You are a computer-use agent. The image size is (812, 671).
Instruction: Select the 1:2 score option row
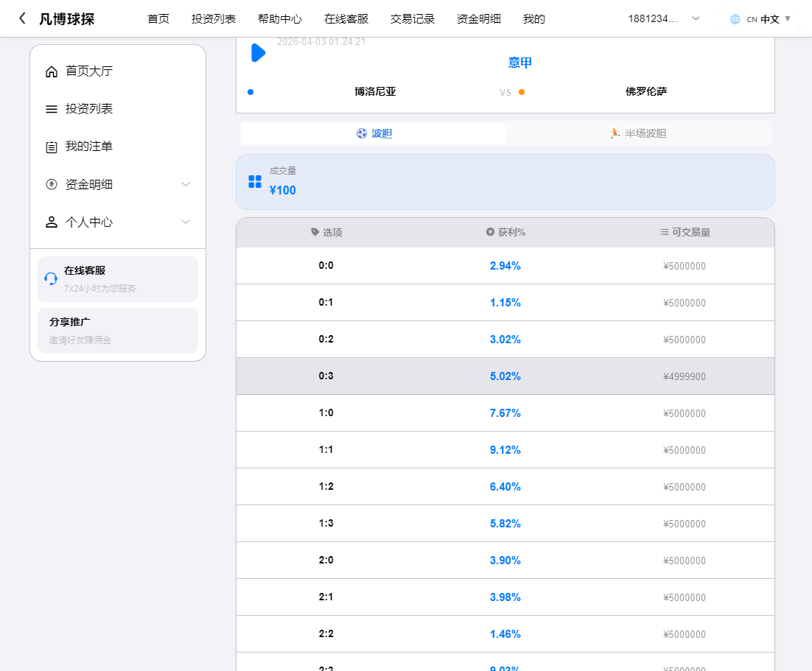click(505, 486)
